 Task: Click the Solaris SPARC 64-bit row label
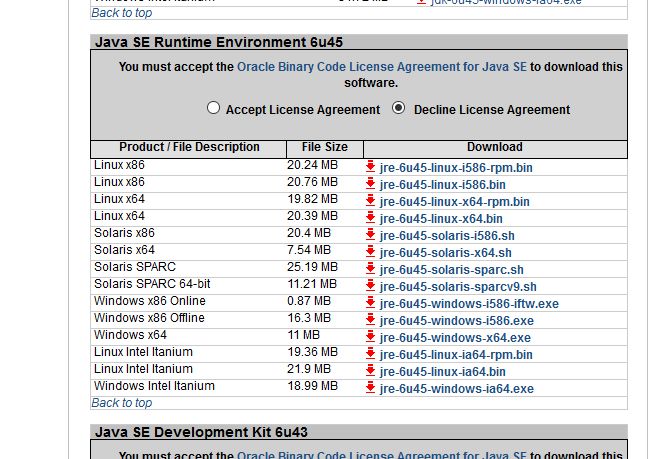pos(152,284)
